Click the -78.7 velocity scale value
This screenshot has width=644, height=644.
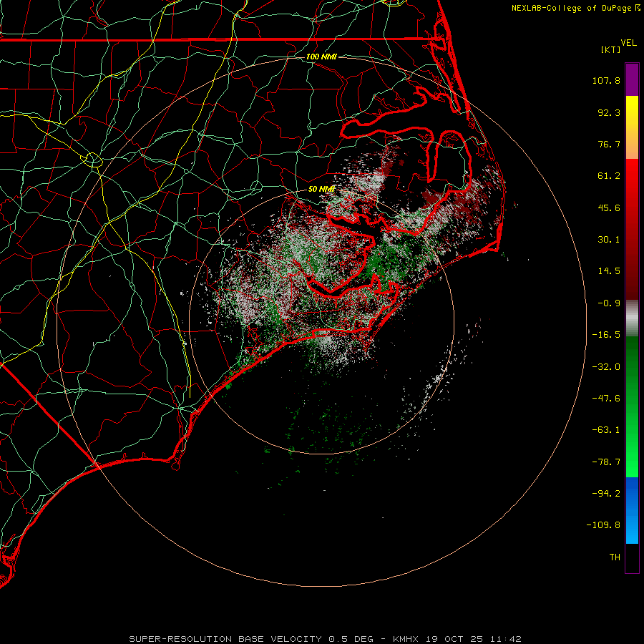pos(606,462)
